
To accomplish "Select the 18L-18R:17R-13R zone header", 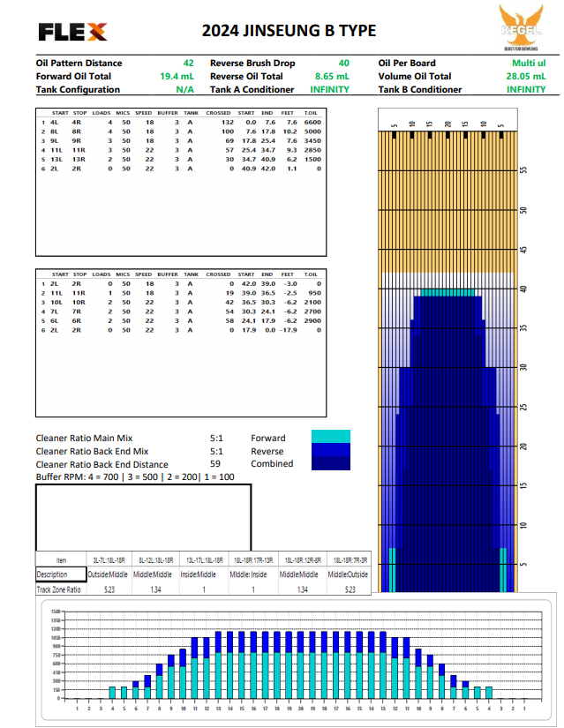I will click(253, 560).
